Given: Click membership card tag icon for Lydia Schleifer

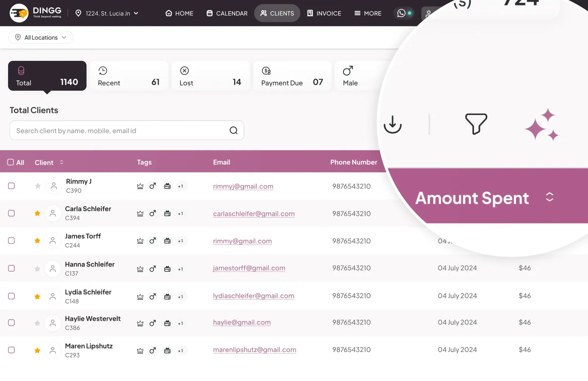Looking at the screenshot, I should click(x=167, y=297).
